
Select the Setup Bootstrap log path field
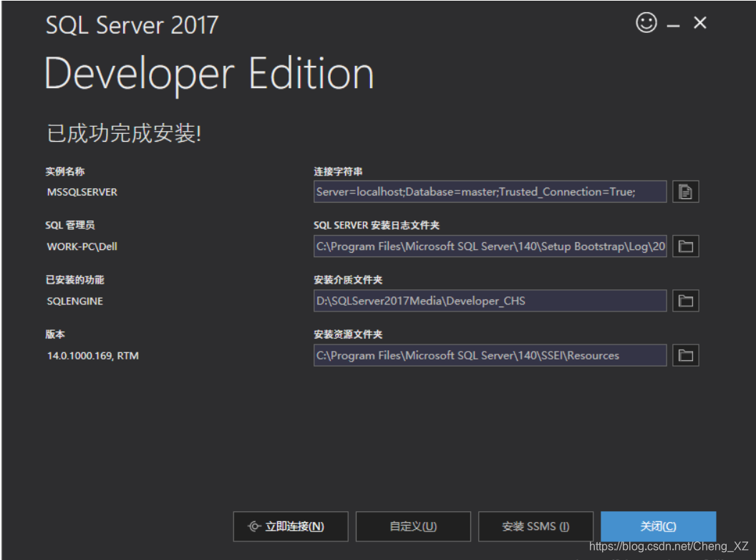coord(490,246)
